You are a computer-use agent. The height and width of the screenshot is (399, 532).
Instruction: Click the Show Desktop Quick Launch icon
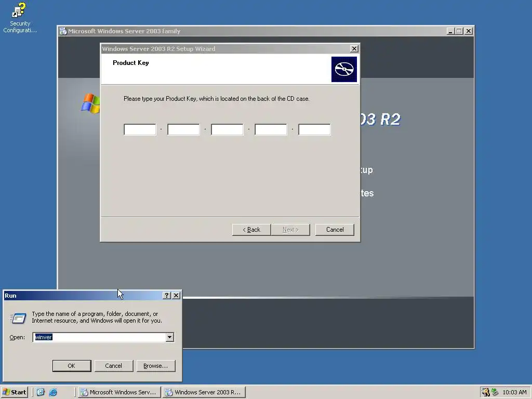click(x=41, y=392)
